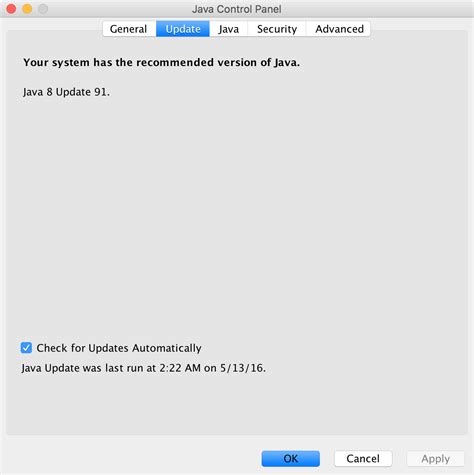Click the OK button
The image size is (474, 475).
pyautogui.click(x=291, y=459)
